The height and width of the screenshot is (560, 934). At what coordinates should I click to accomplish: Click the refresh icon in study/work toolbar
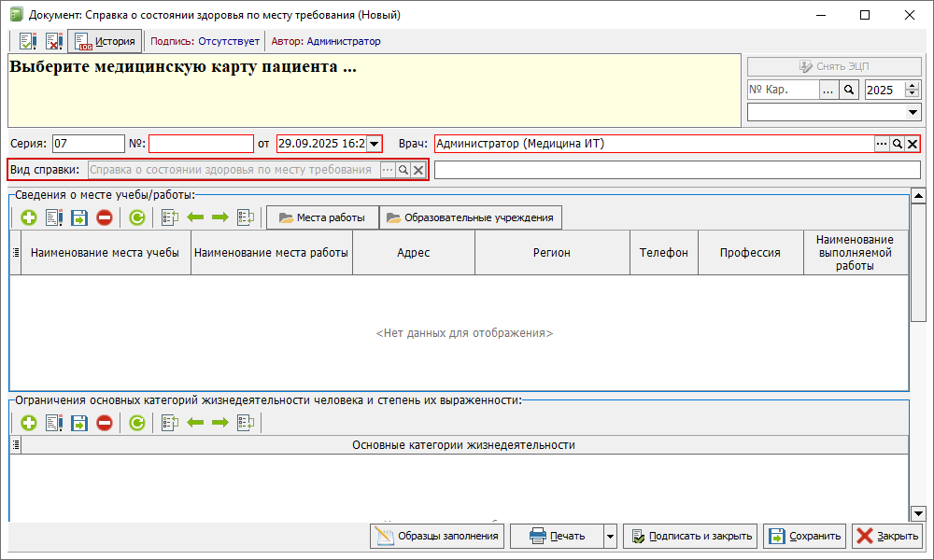[x=137, y=217]
